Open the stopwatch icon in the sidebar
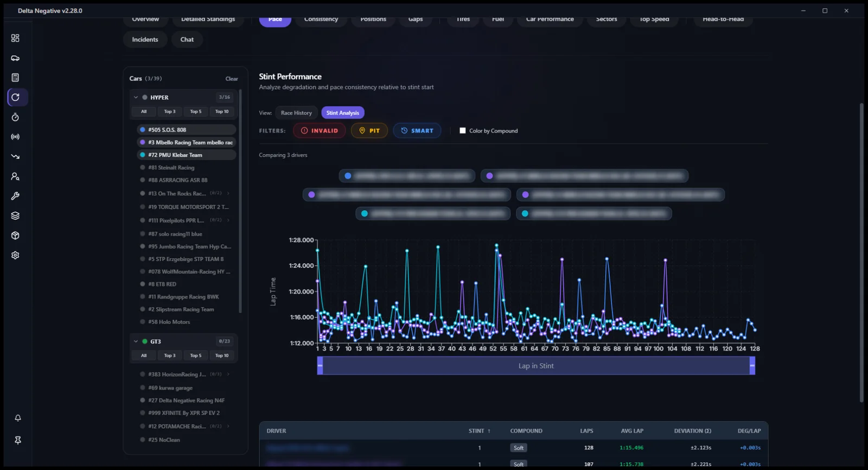Viewport: 868px width, 470px height. [15, 117]
